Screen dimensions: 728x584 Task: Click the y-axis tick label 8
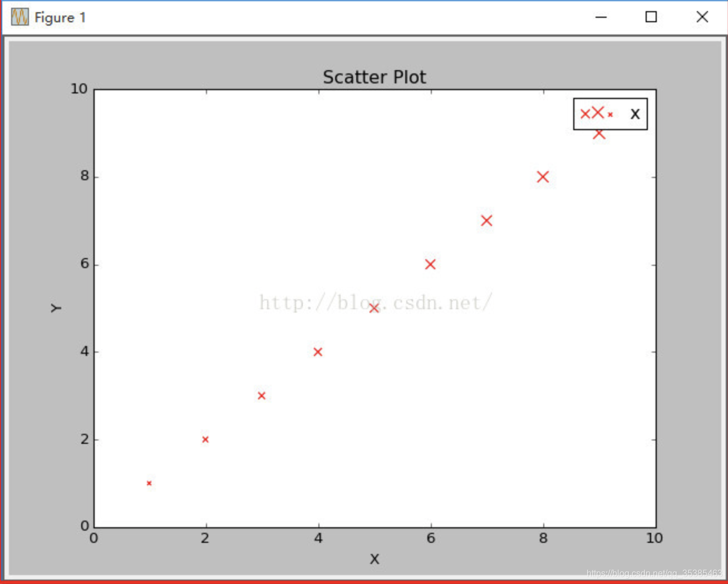tap(85, 176)
